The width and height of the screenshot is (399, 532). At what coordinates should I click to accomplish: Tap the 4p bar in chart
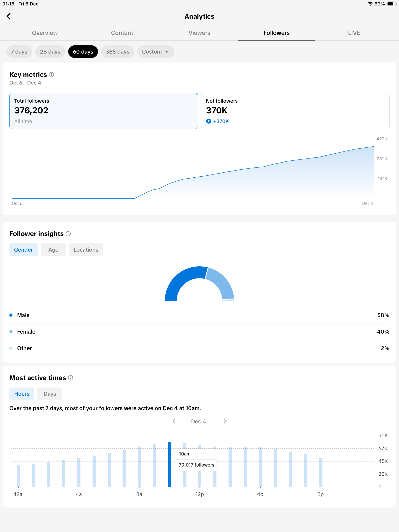coord(260,467)
